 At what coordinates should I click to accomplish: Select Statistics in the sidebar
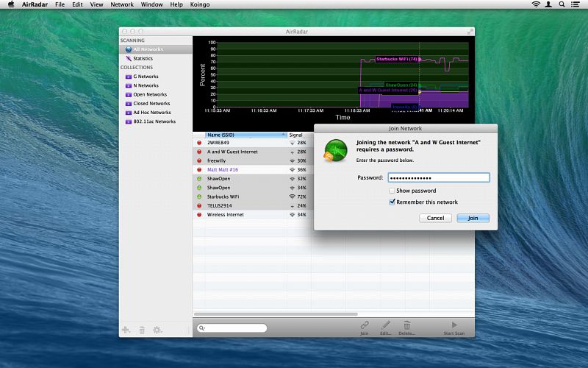click(x=143, y=58)
